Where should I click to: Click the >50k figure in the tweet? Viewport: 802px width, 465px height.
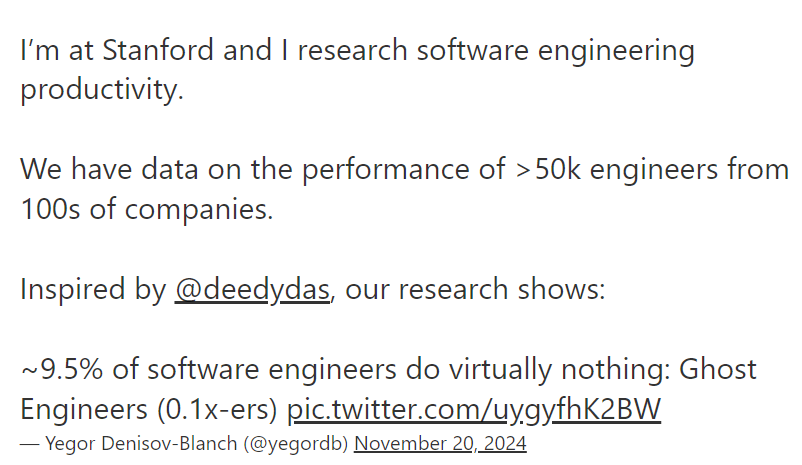click(550, 169)
